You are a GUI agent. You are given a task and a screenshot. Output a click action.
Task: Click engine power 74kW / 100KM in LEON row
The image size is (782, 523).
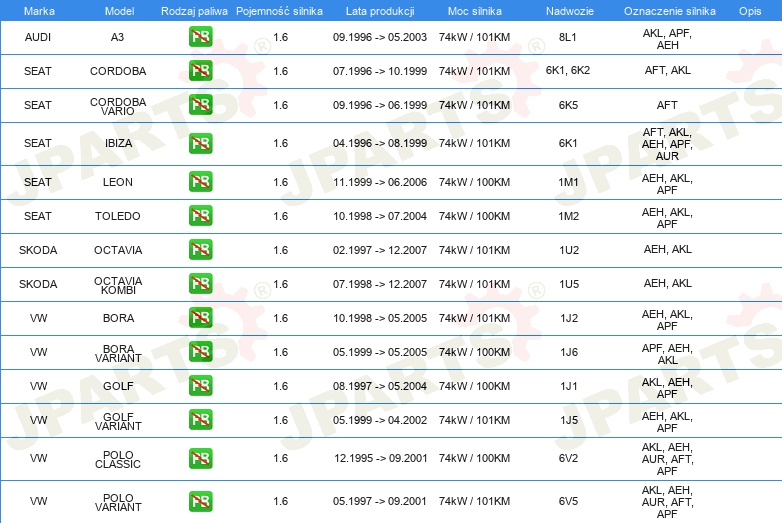click(x=474, y=182)
